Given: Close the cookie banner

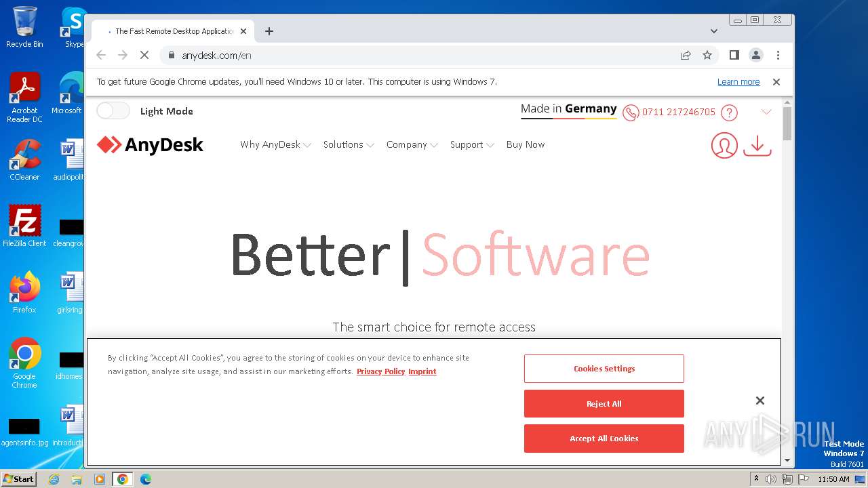Looking at the screenshot, I should pyautogui.click(x=760, y=401).
